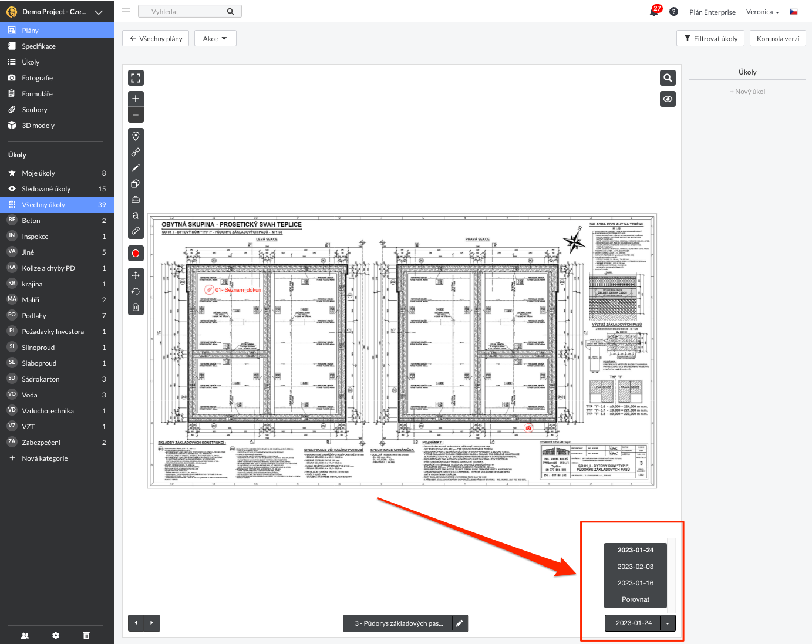
Task: Go back to Všechny plány
Action: tap(156, 39)
